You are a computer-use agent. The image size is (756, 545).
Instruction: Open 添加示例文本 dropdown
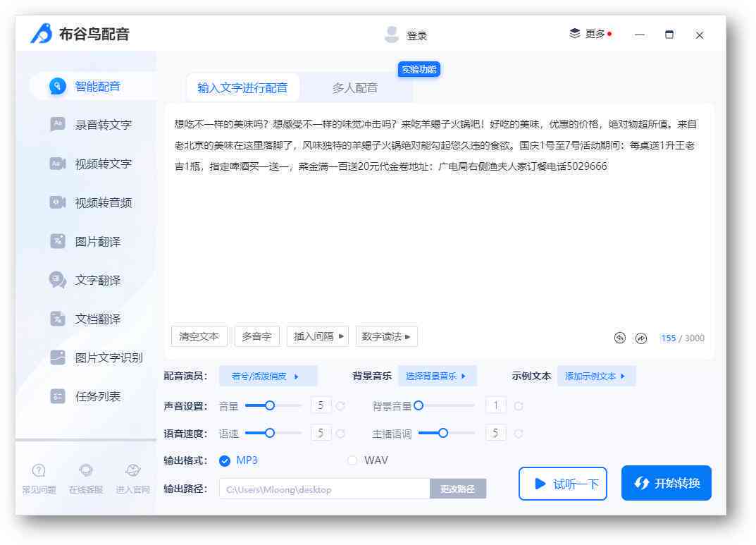pyautogui.click(x=596, y=376)
